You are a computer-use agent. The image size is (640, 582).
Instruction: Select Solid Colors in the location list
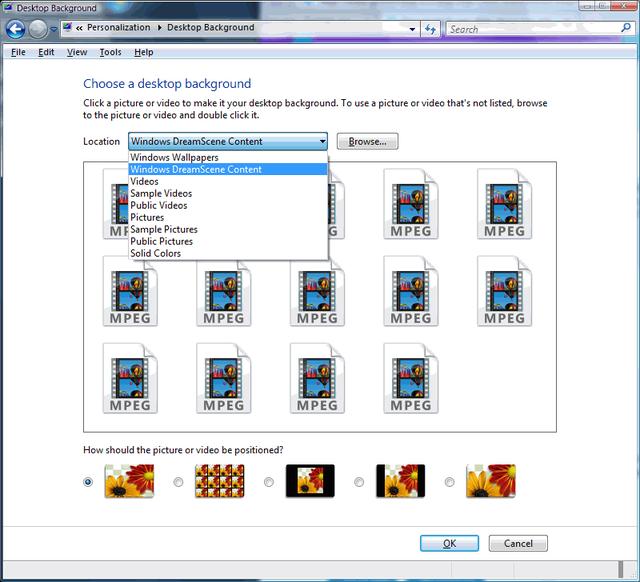click(x=228, y=253)
